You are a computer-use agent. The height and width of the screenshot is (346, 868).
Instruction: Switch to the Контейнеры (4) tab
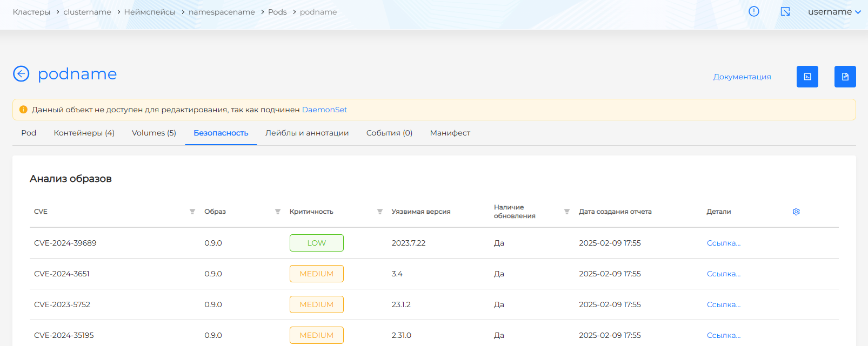pos(84,133)
